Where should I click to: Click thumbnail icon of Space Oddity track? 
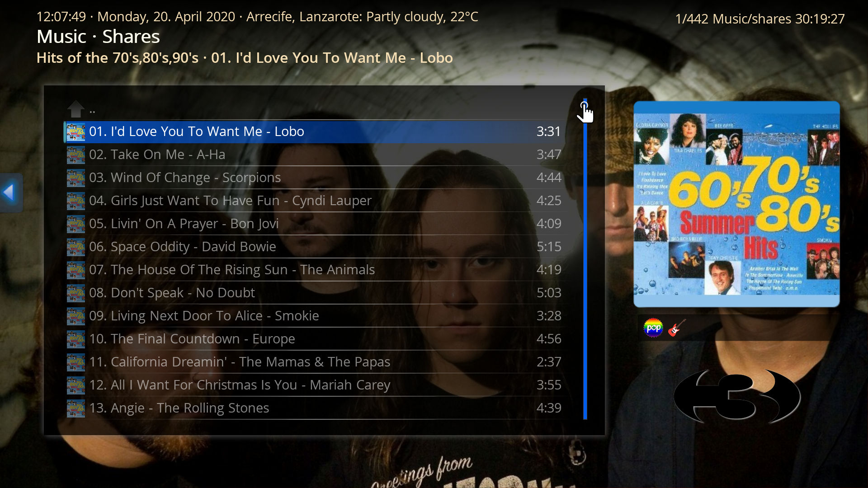click(x=75, y=247)
